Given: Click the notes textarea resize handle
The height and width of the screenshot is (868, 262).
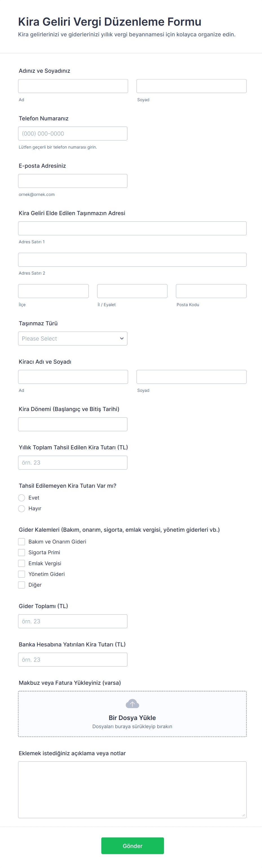Looking at the screenshot, I should point(243,815).
